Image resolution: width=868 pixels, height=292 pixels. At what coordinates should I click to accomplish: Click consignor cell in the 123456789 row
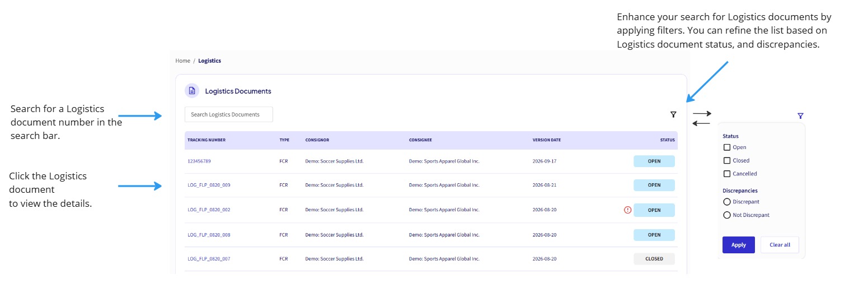tap(334, 161)
